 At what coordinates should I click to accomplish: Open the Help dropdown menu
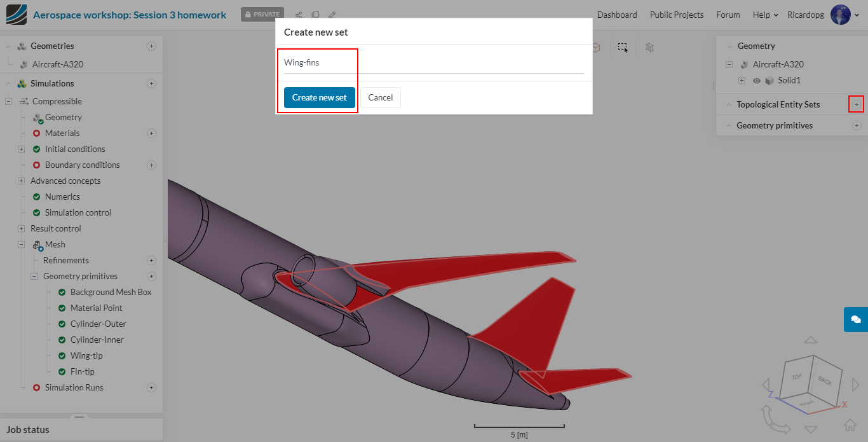pyautogui.click(x=765, y=15)
